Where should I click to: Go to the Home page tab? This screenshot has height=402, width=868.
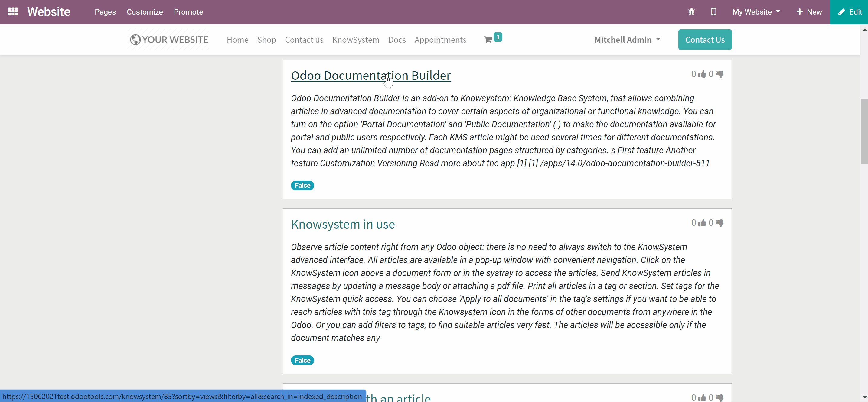(237, 40)
